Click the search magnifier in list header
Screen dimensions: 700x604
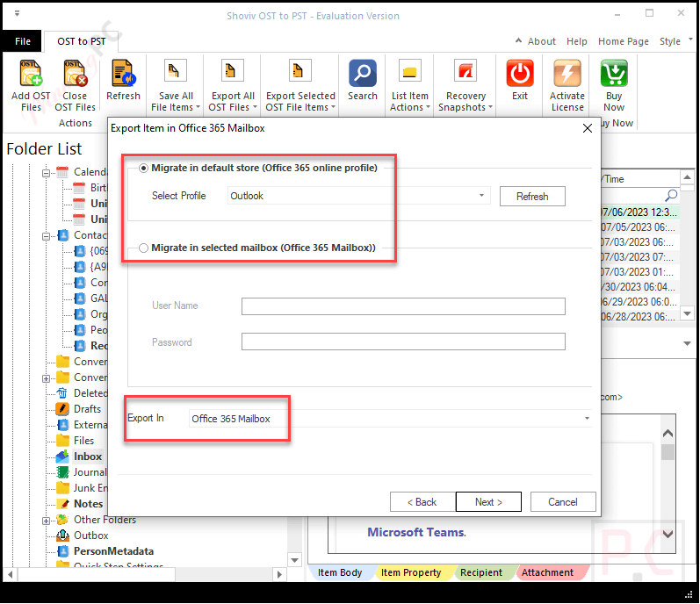[x=671, y=195]
